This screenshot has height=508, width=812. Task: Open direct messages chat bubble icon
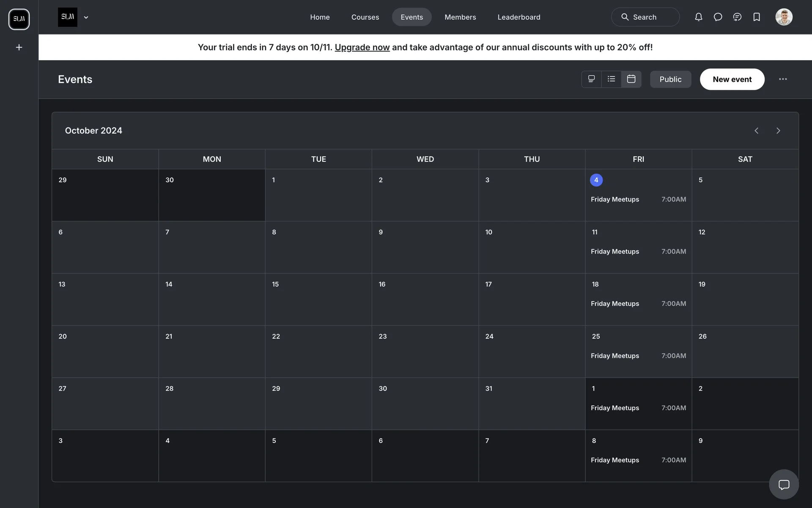pos(718,17)
